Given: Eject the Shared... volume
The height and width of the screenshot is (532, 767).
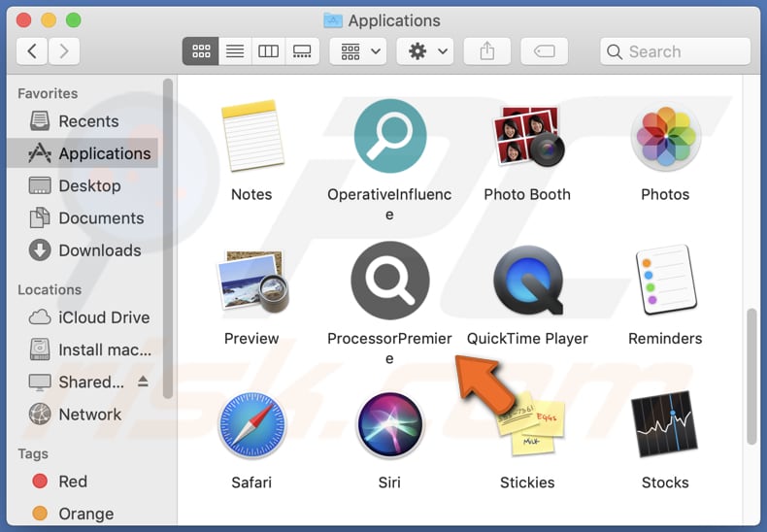Looking at the screenshot, I should 143,381.
